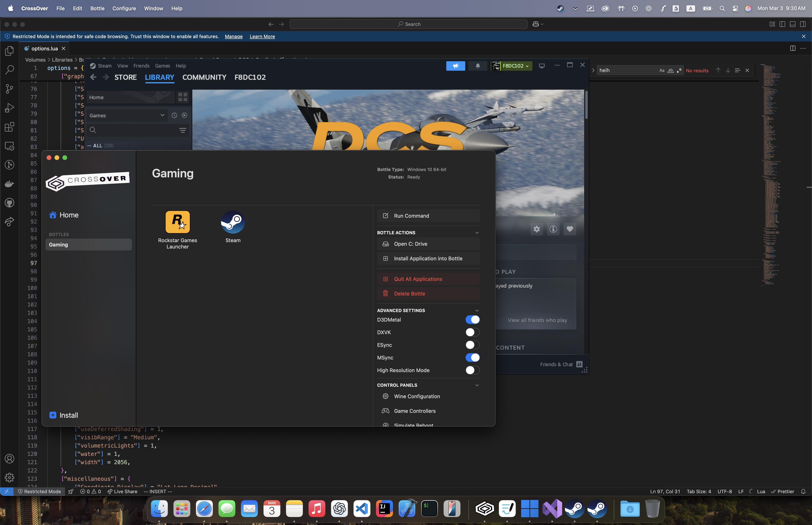Collapse the Advanced Settings section

[477, 310]
